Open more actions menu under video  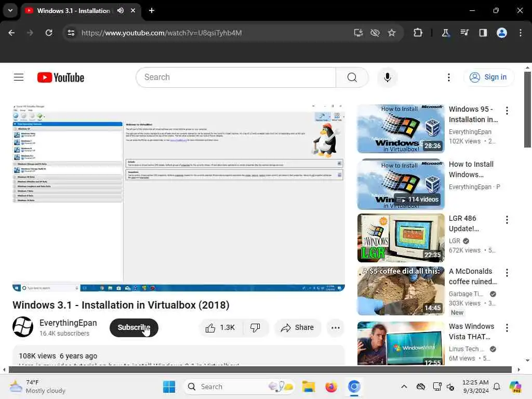[335, 328]
